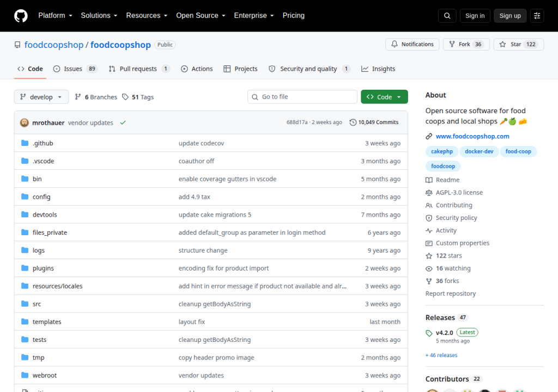Expand the Solutions menu
This screenshot has width=558, height=392.
(x=99, y=16)
